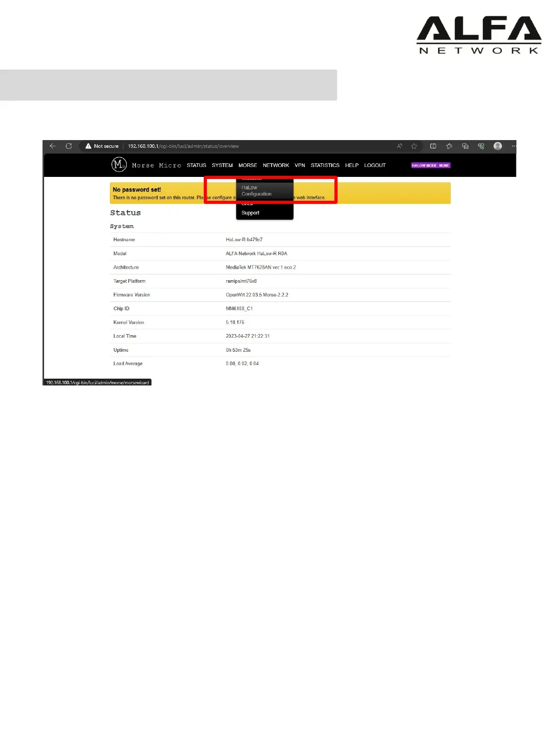Click kernel version value 5.10.176
This screenshot has height=747, width=560.
235,323
